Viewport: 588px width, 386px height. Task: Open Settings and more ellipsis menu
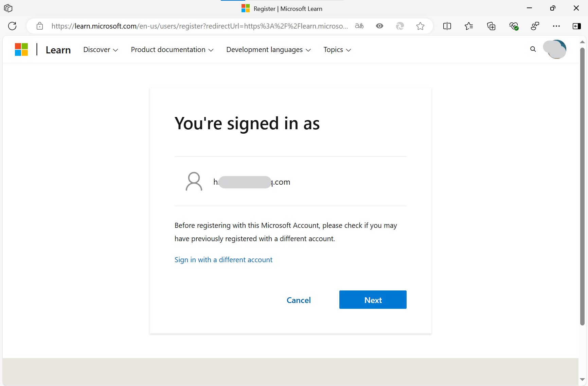pyautogui.click(x=556, y=26)
